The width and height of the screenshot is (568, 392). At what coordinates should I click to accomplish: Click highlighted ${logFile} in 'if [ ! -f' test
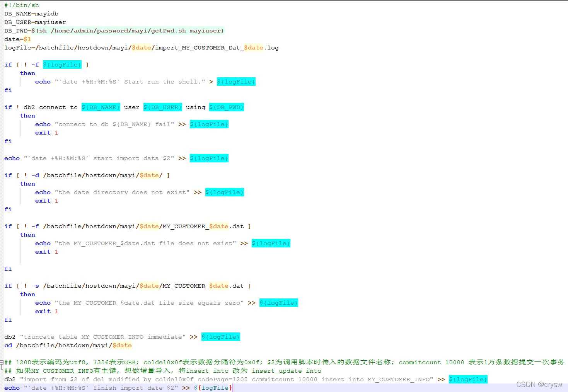click(x=62, y=65)
